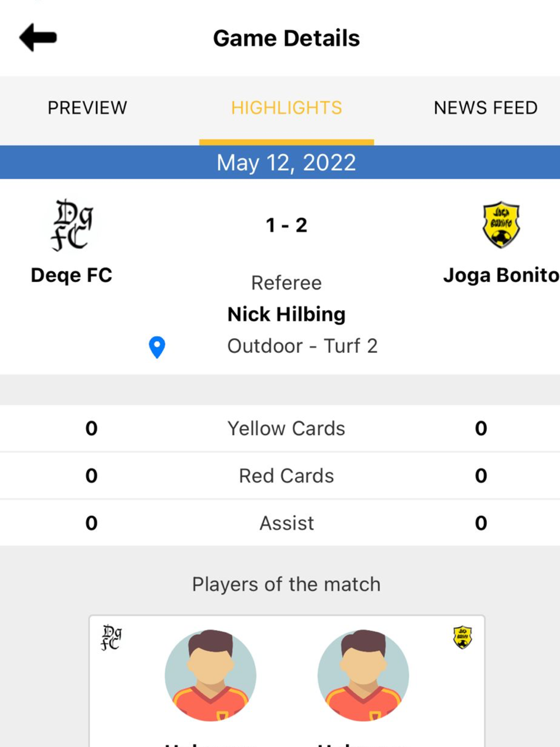Screen dimensions: 560x747
Task: Switch to the NEWS FEED tab
Action: click(486, 108)
